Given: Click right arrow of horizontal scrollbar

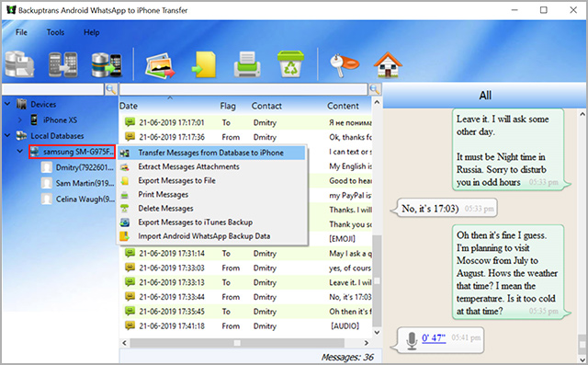Looking at the screenshot, I should coord(367,343).
